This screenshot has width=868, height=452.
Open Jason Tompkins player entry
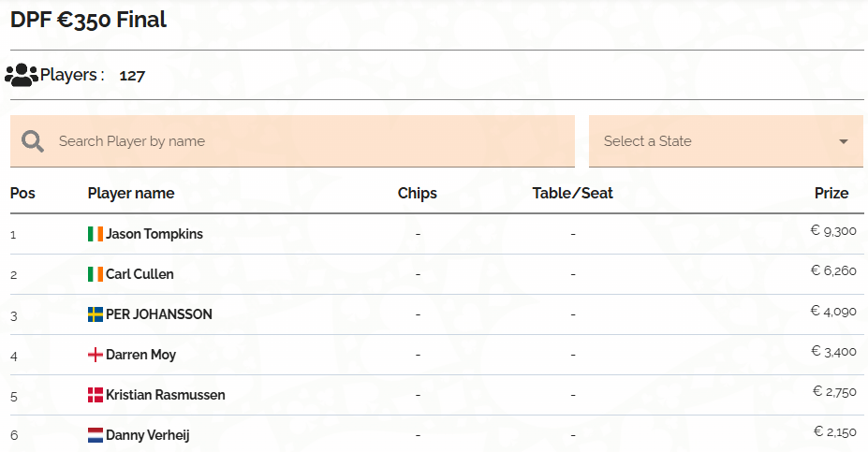(154, 234)
